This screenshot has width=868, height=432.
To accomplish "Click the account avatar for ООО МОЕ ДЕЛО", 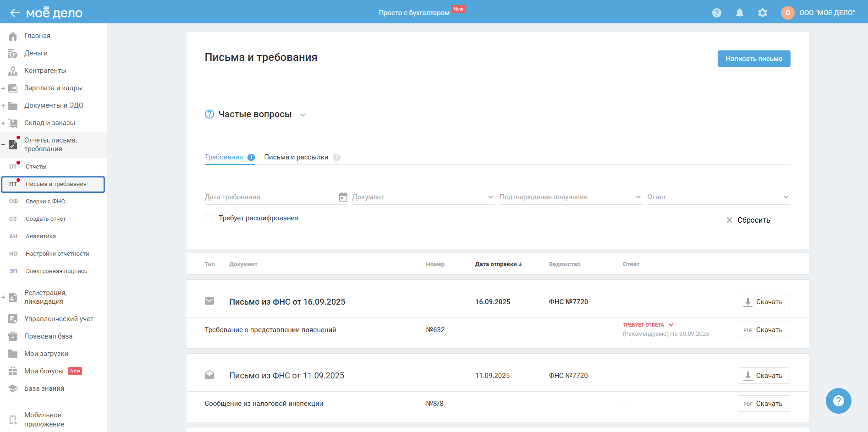I will (787, 13).
